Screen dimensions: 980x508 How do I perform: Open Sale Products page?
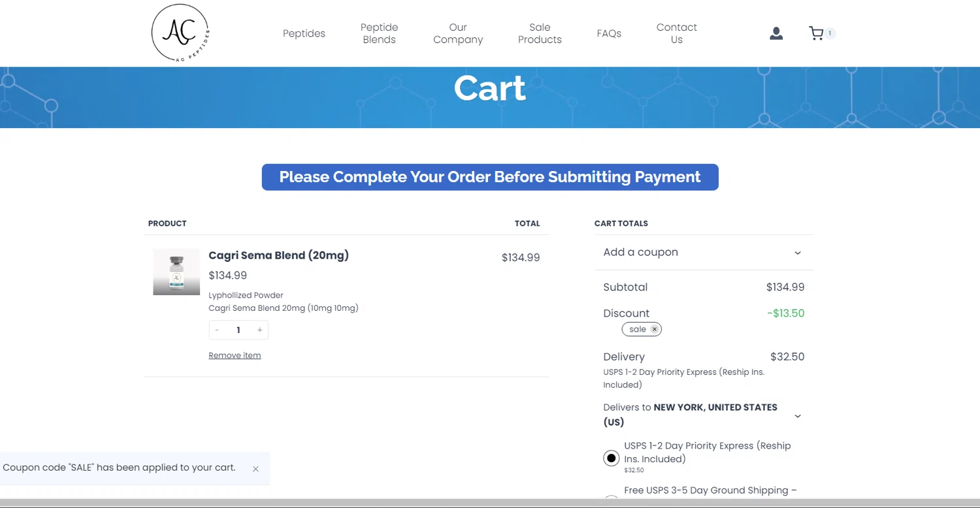click(540, 33)
